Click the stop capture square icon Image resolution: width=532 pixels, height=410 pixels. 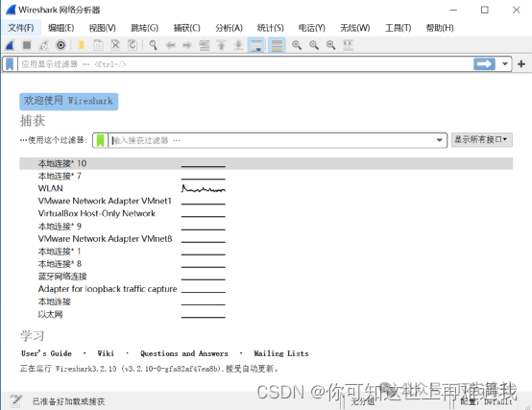click(x=27, y=45)
